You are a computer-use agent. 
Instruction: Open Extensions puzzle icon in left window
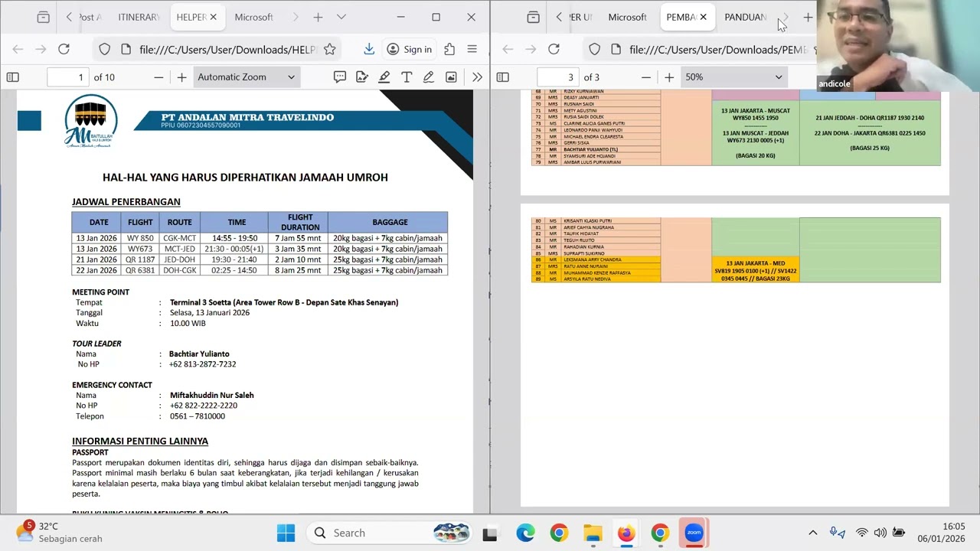pos(449,49)
